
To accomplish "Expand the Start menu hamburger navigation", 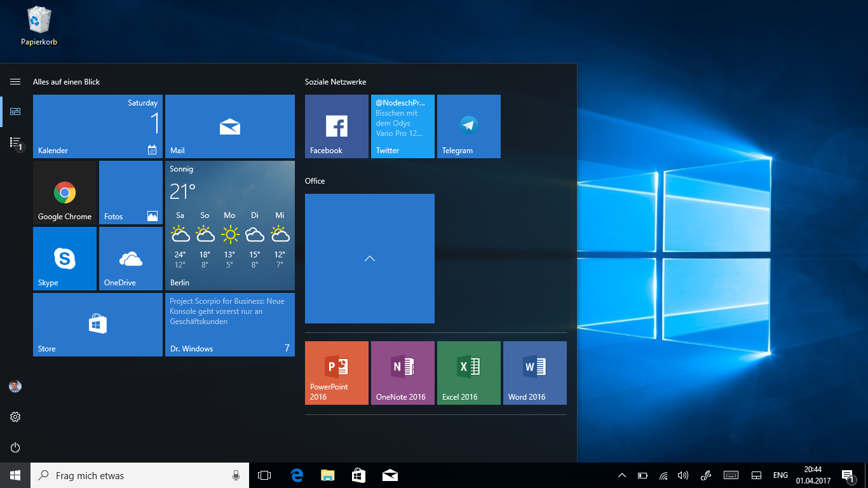I will pos(15,82).
